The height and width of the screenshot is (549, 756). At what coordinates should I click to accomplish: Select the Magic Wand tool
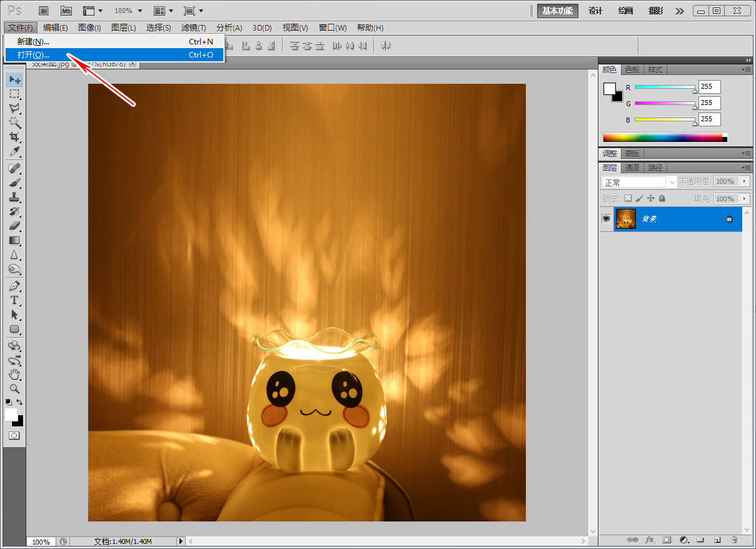point(15,123)
